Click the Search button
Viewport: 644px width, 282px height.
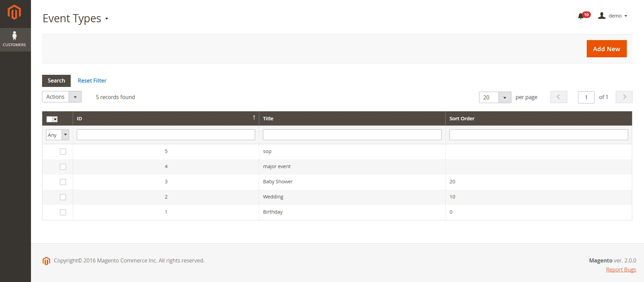click(56, 81)
